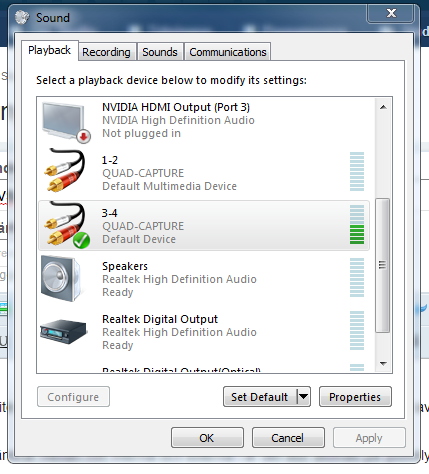
Task: Click "Realtek High Definition Audio" under Realtek Digital Output
Action: (179, 332)
